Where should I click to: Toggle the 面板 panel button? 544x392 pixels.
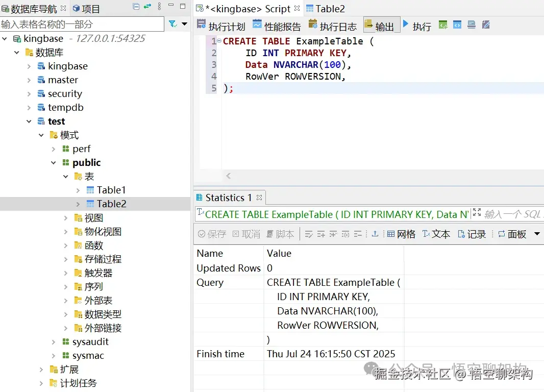512,234
